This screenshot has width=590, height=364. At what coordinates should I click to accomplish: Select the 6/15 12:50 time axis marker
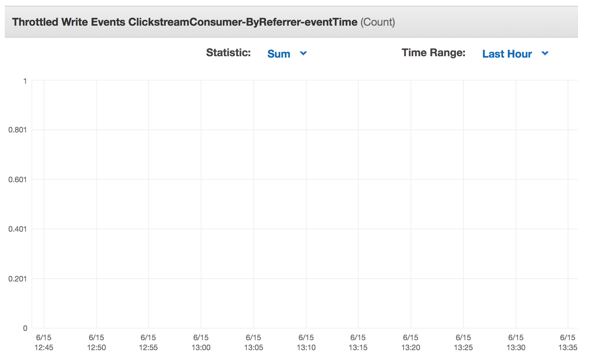[x=96, y=342]
